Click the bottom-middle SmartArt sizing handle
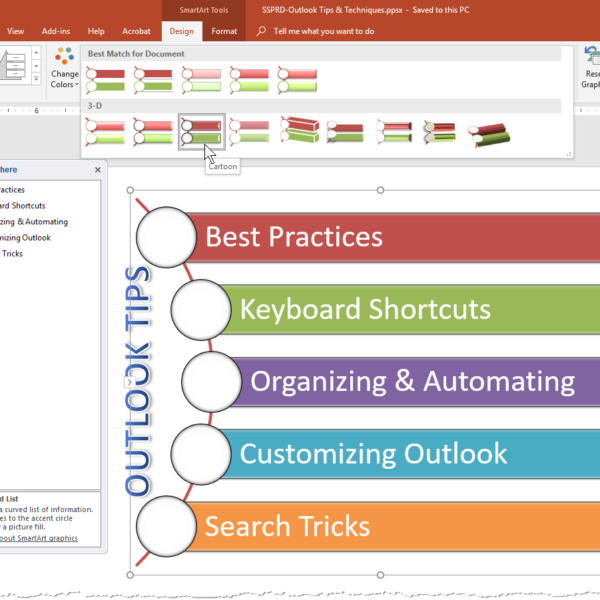 (380, 575)
